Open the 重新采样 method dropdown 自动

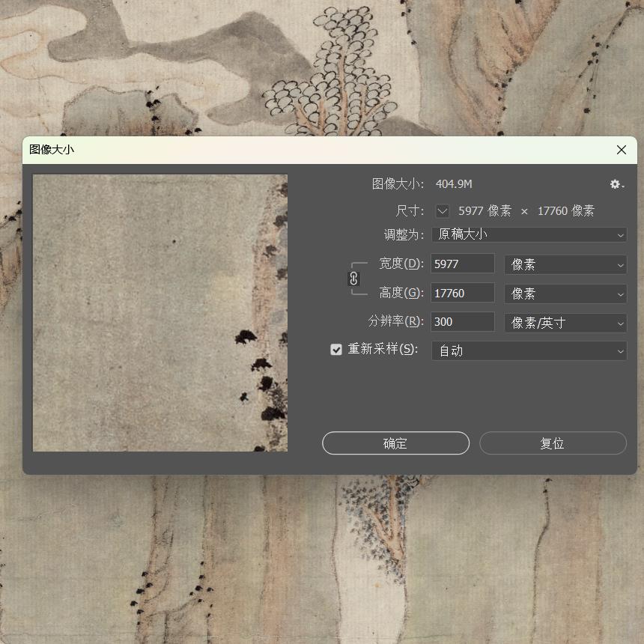pos(529,350)
